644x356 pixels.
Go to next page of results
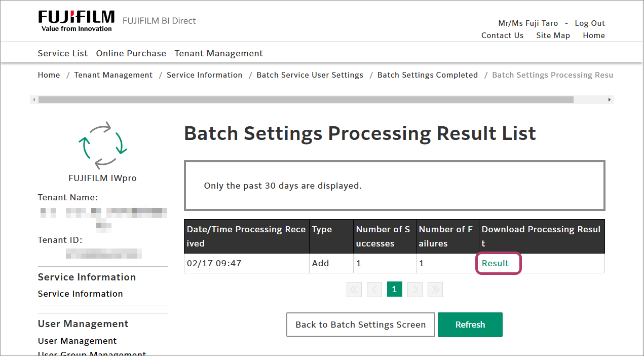tap(415, 290)
